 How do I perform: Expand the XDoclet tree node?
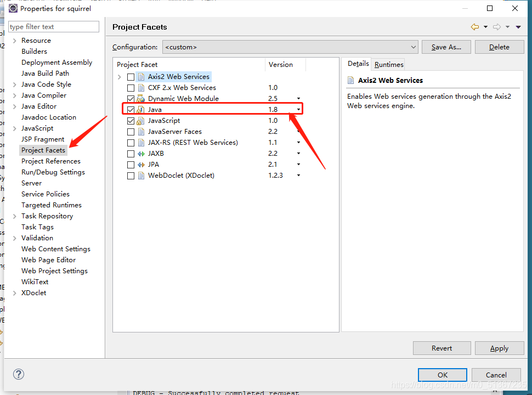(15, 293)
